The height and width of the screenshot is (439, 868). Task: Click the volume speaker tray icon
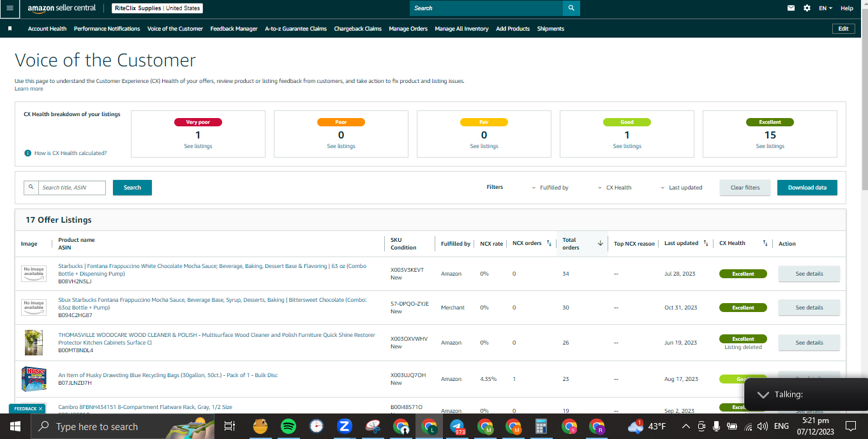tap(762, 426)
